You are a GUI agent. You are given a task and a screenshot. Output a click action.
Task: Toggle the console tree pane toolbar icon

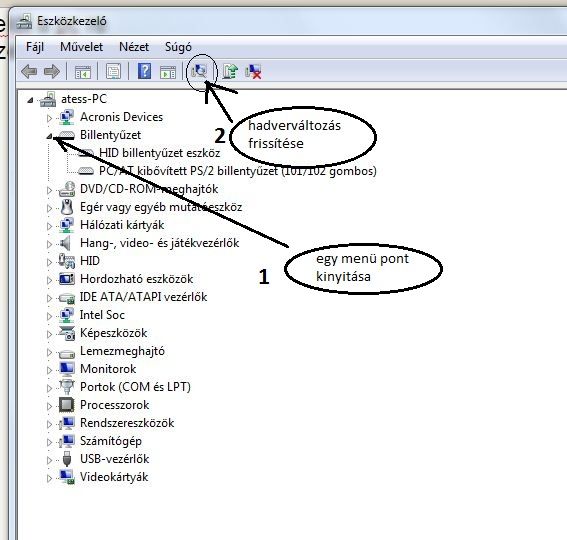coord(82,72)
